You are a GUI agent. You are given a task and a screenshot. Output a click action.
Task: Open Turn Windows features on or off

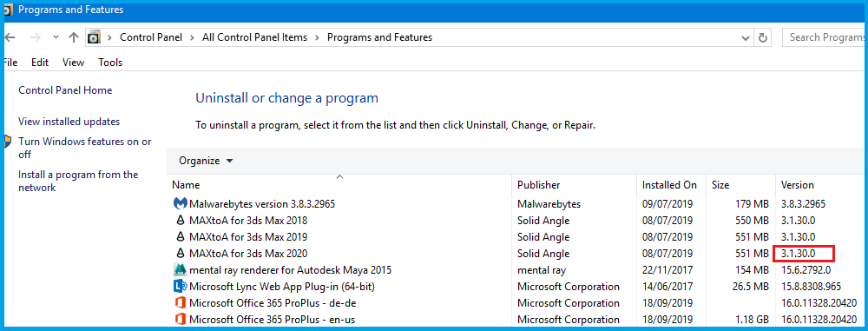(85, 148)
